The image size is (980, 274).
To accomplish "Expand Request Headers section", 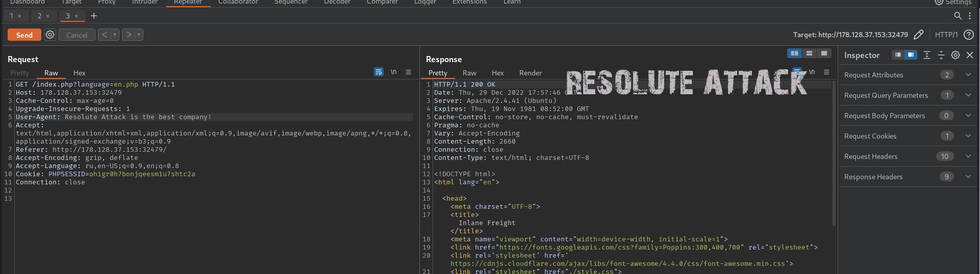I will point(968,156).
